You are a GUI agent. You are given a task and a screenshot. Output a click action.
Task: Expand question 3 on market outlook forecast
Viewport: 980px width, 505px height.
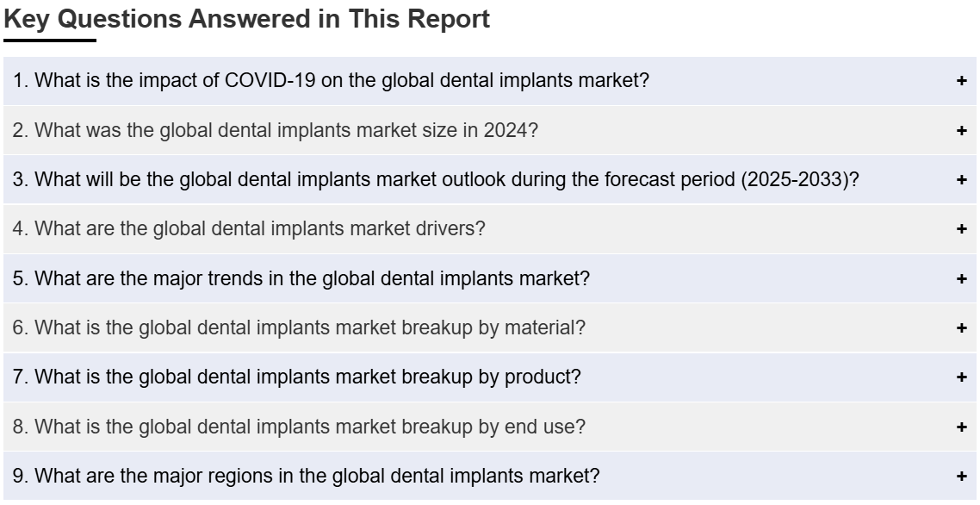pos(489,179)
